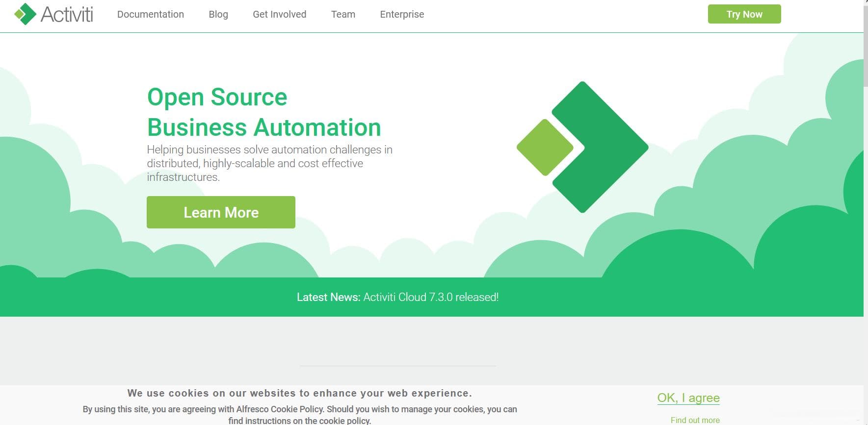868x425 pixels.
Task: Accept cookies with OK, I agree
Action: (x=688, y=398)
